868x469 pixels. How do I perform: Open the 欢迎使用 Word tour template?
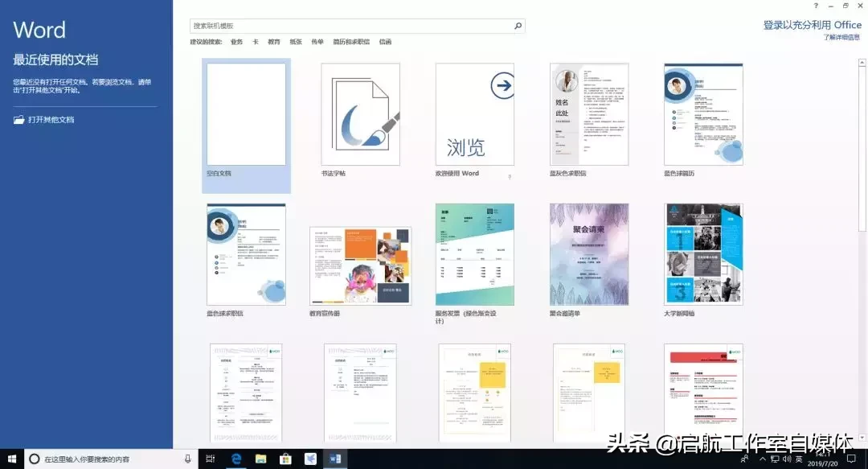474,113
